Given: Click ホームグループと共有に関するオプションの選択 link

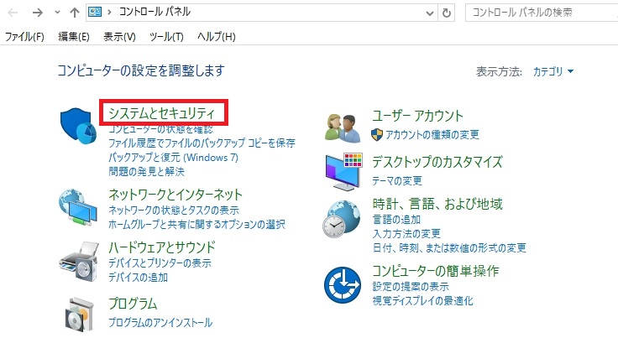Looking at the screenshot, I should 197,225.
